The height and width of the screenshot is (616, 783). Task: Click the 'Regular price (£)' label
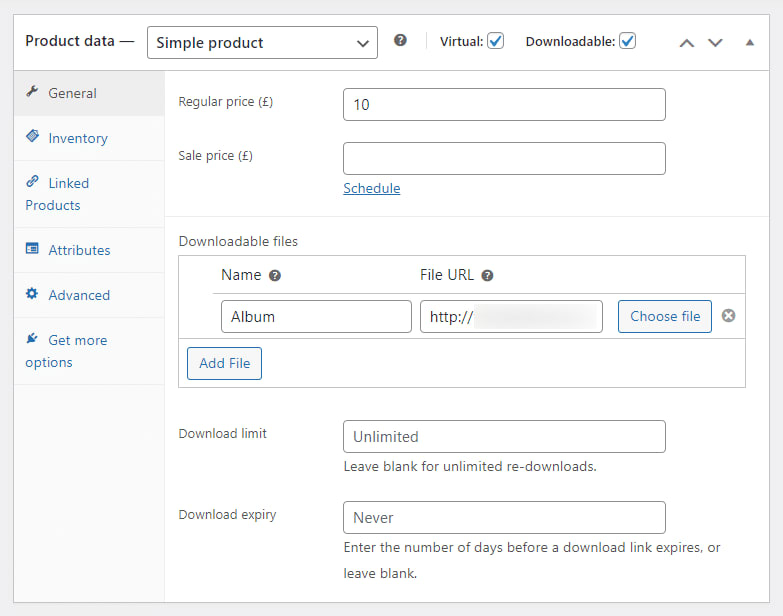226,102
